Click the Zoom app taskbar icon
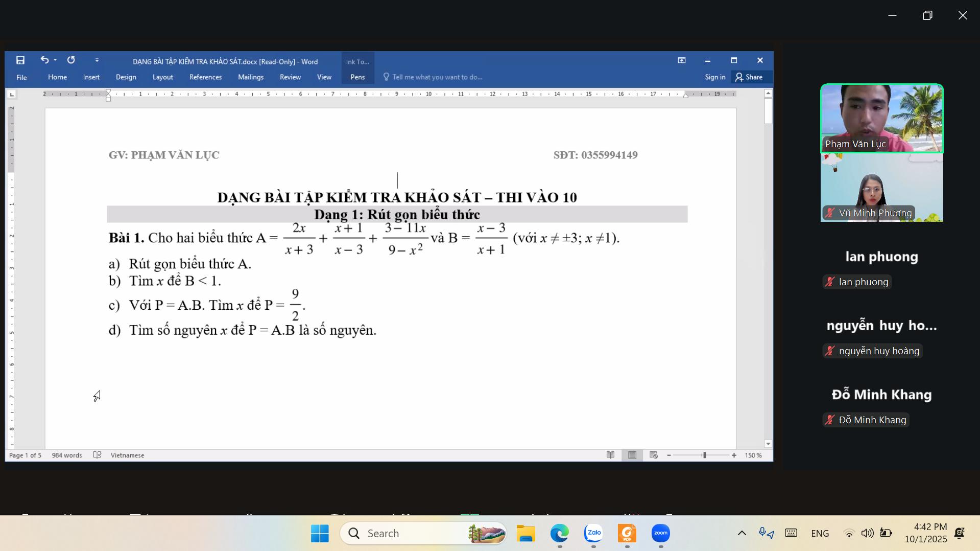 (x=660, y=533)
